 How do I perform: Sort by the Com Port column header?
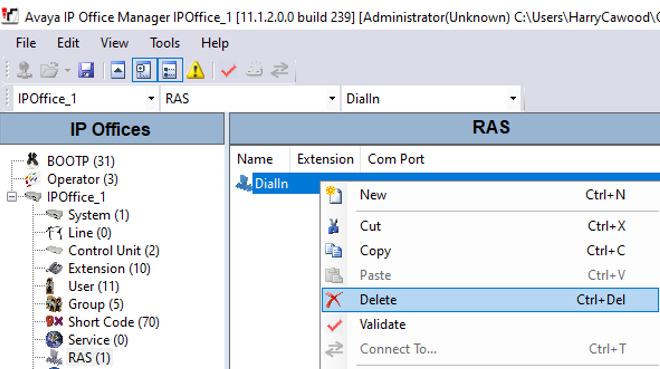point(396,159)
